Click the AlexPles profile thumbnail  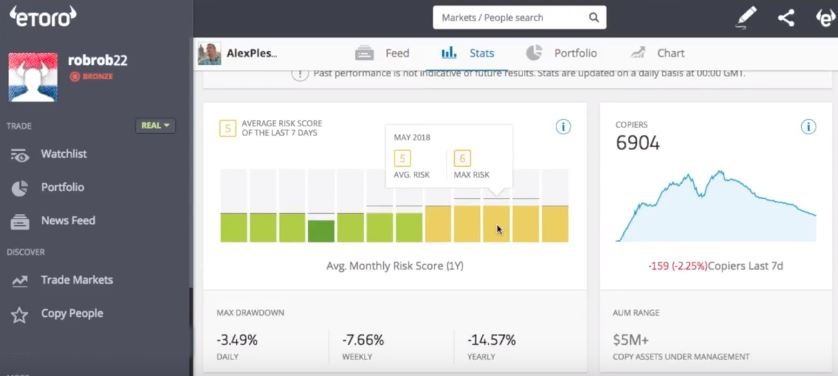coord(210,53)
